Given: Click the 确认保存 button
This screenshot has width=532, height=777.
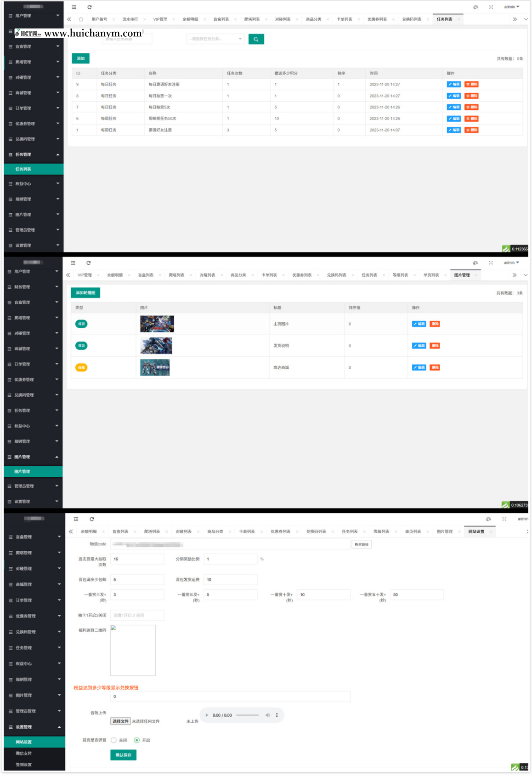Looking at the screenshot, I should pyautogui.click(x=123, y=755).
